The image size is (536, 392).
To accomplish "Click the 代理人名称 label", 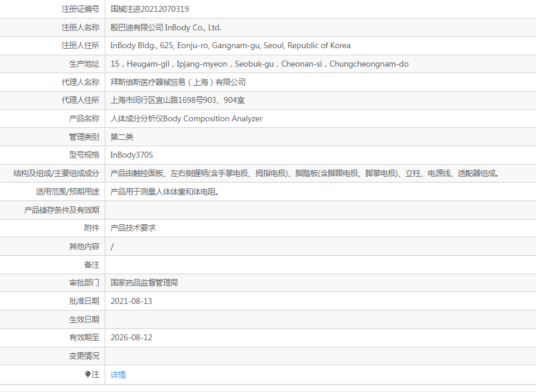I will pos(80,82).
